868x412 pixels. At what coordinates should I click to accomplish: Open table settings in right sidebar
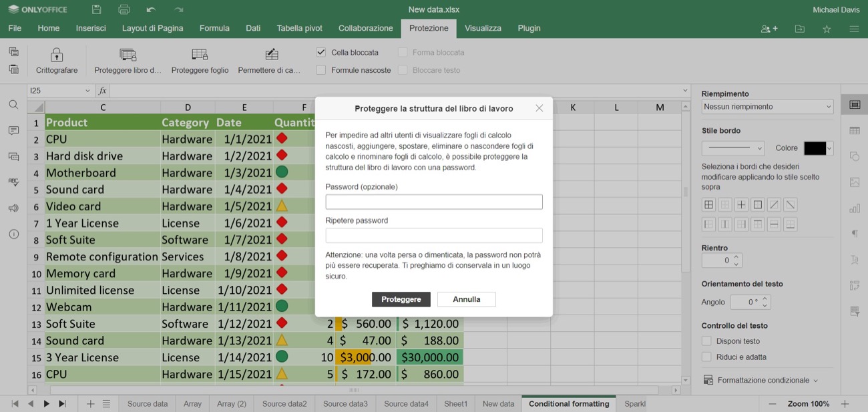point(854,131)
